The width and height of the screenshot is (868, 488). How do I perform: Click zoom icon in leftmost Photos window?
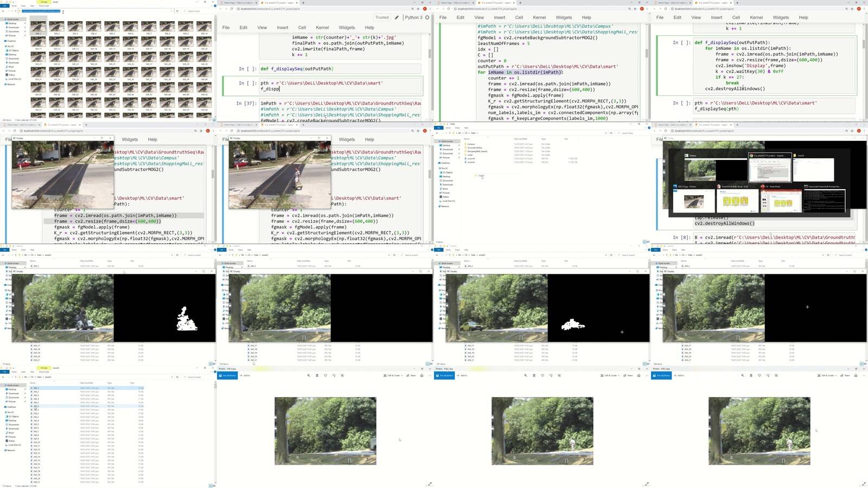[x=309, y=375]
